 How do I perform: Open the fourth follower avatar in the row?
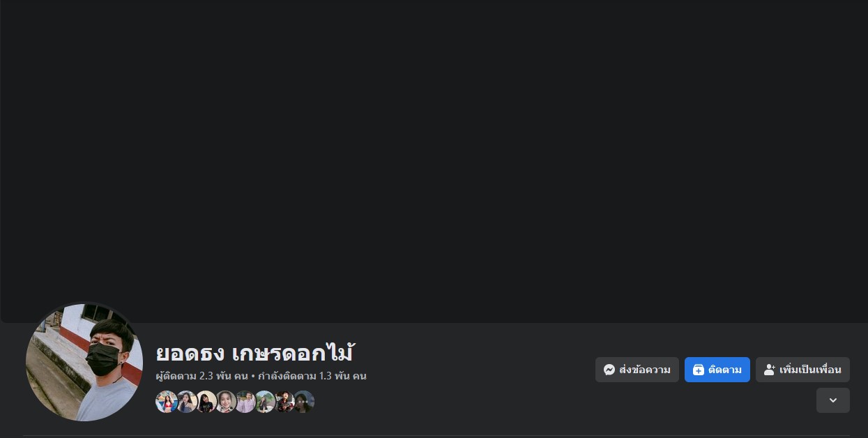225,402
